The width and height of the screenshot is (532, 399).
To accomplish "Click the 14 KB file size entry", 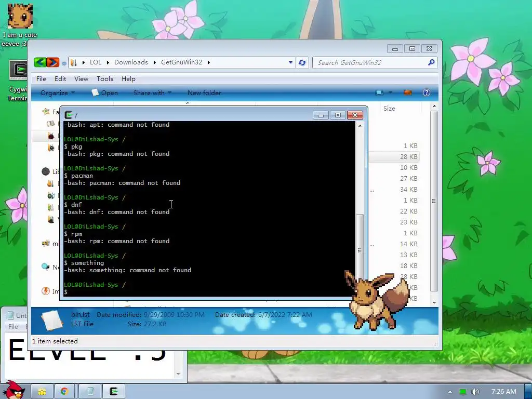I will 408,244.
